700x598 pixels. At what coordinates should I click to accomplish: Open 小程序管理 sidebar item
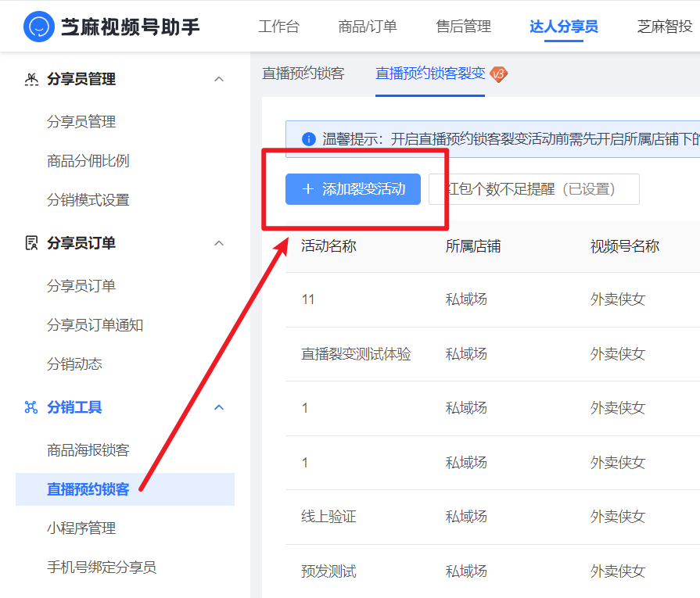click(x=81, y=528)
